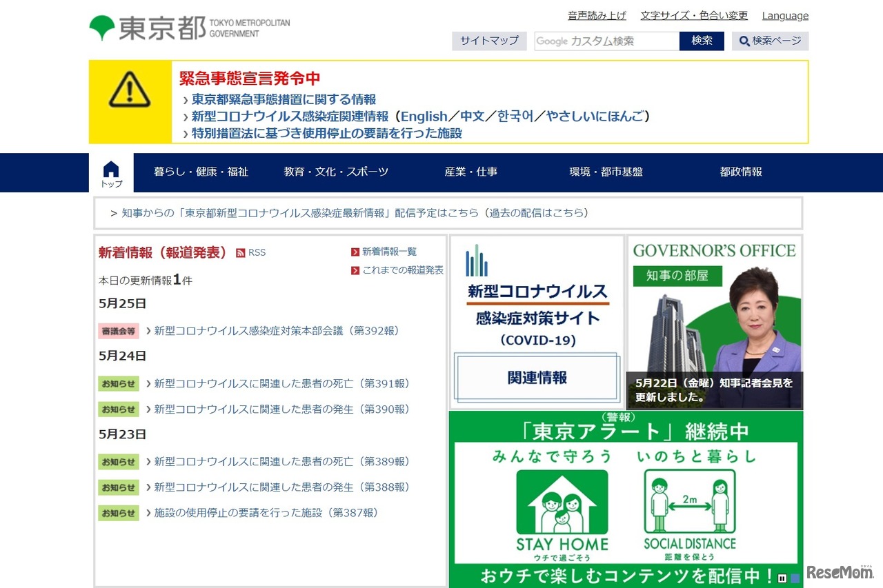Viewport: 883px width, 588px height.
Task: Open 対策本部会議 第392報 link
Action: pyautogui.click(x=277, y=331)
